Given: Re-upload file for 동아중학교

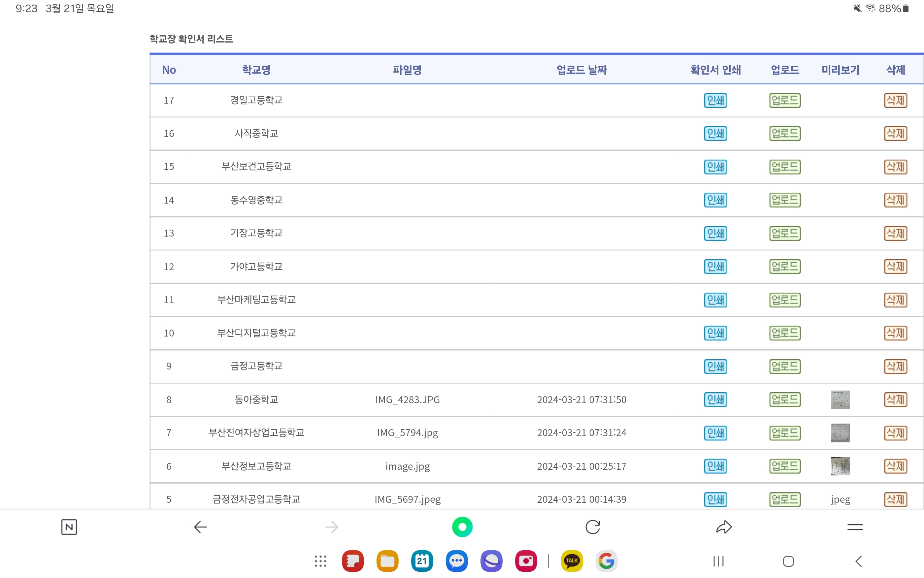Looking at the screenshot, I should tap(785, 400).
